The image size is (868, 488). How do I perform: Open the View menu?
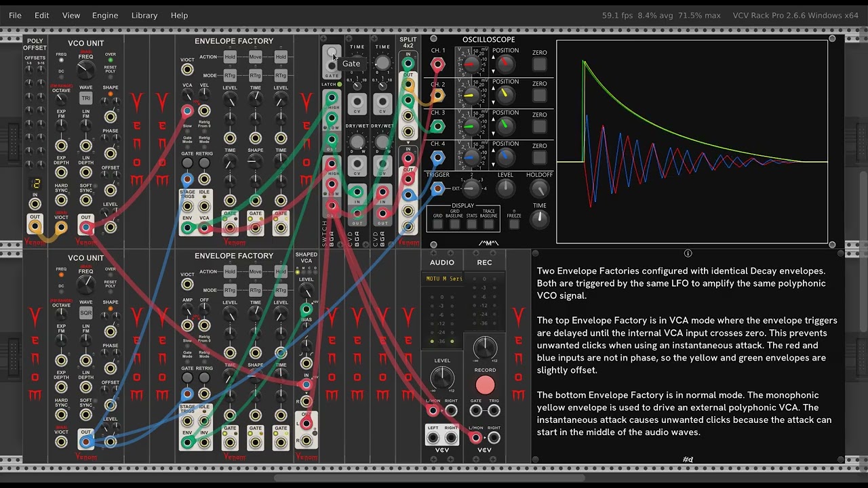coord(71,15)
